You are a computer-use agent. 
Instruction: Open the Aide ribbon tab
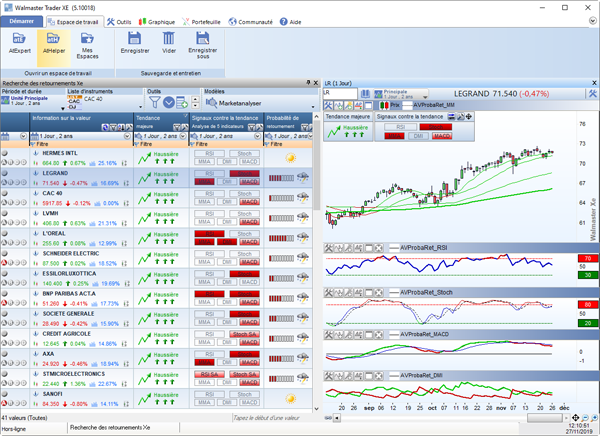[290, 22]
